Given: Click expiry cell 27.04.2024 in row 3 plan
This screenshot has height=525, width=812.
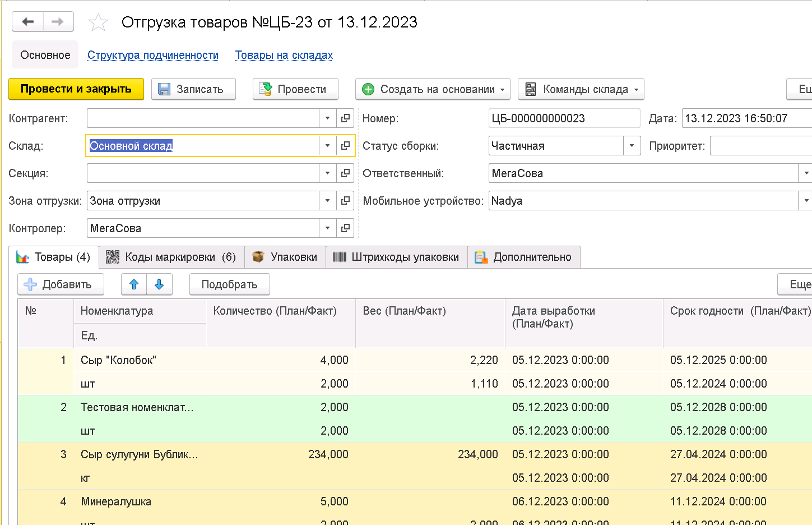Looking at the screenshot, I should click(x=738, y=454).
